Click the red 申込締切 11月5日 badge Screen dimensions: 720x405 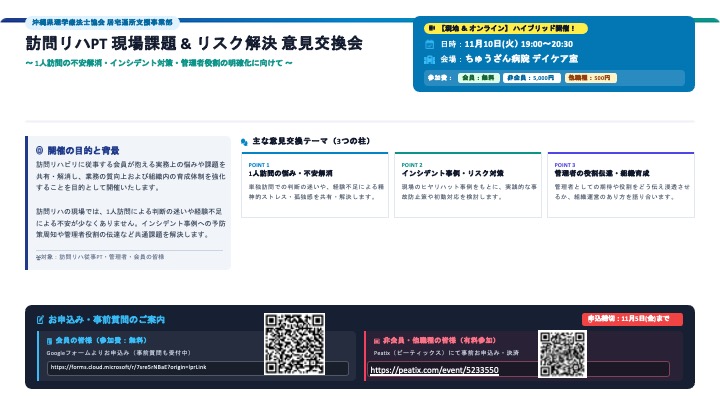pyautogui.click(x=632, y=319)
